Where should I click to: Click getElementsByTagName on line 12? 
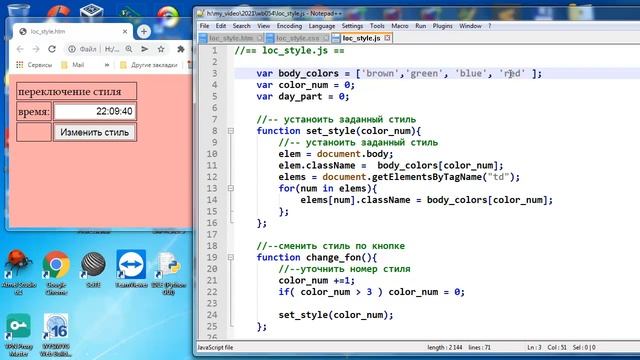coord(427,177)
